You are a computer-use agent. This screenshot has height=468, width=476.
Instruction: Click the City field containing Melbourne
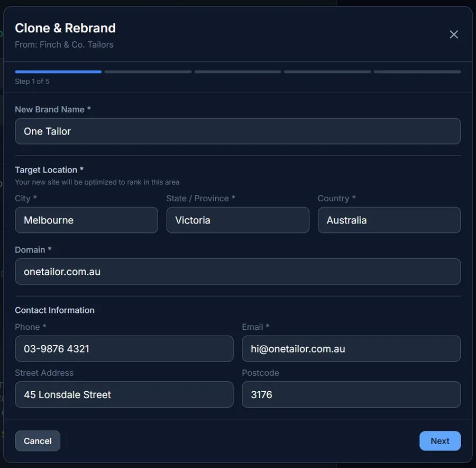(x=86, y=220)
